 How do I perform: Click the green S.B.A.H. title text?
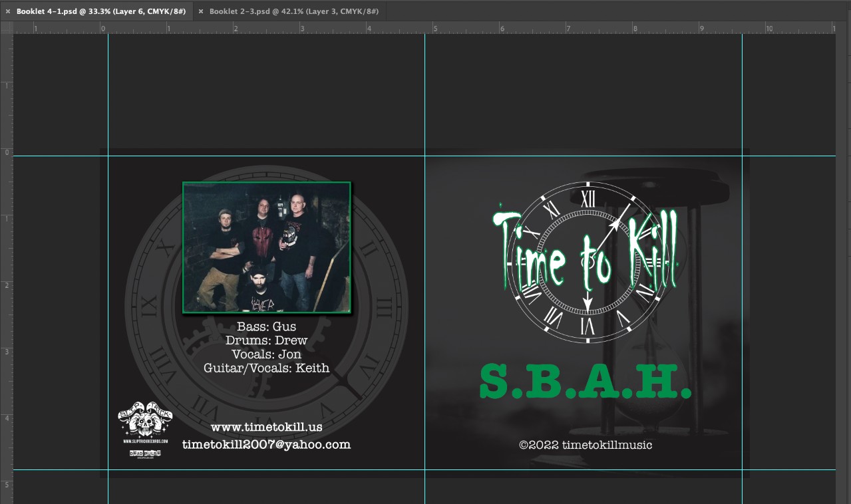click(585, 382)
